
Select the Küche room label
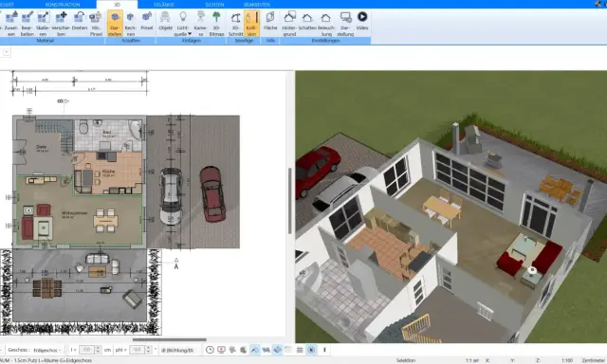tap(108, 171)
